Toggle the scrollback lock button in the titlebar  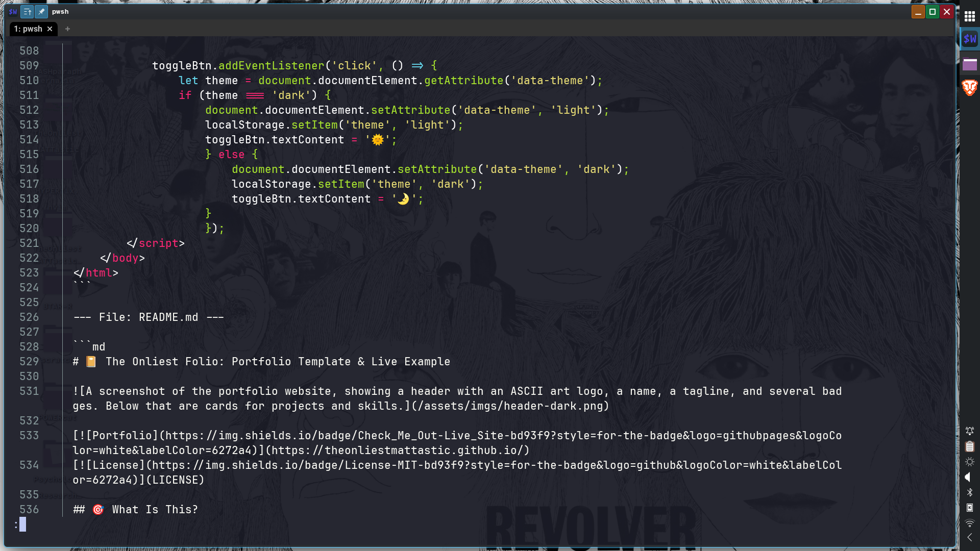(x=27, y=11)
